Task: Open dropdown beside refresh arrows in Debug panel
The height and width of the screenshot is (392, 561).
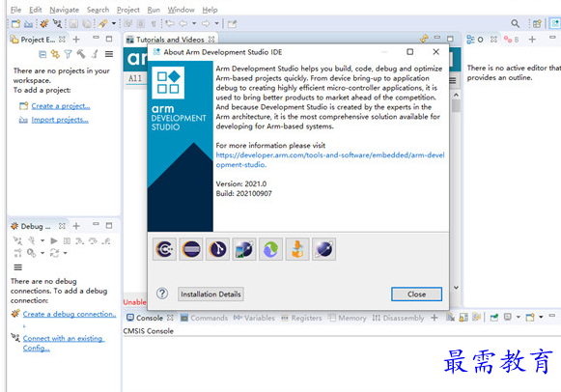Action: point(65,253)
